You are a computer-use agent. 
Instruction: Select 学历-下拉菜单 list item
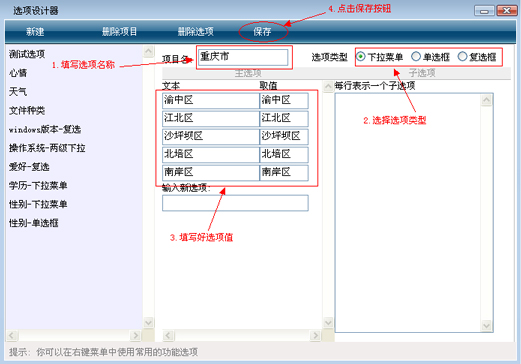pos(38,185)
